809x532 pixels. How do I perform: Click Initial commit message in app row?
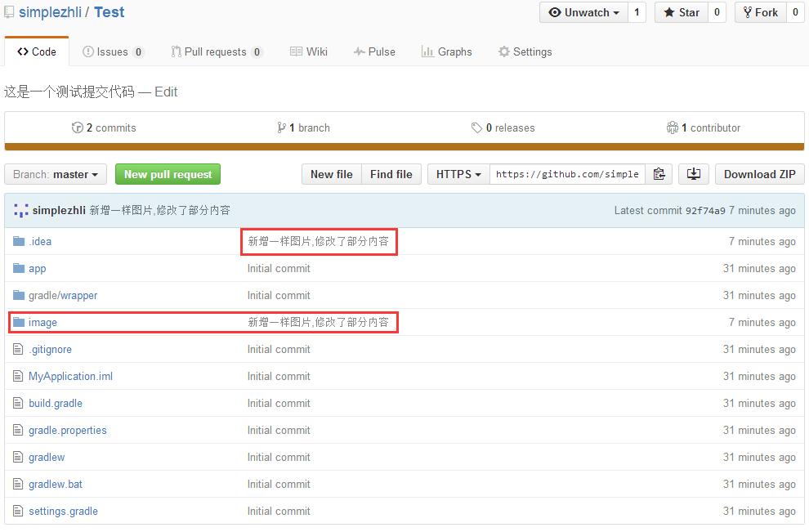tap(279, 268)
